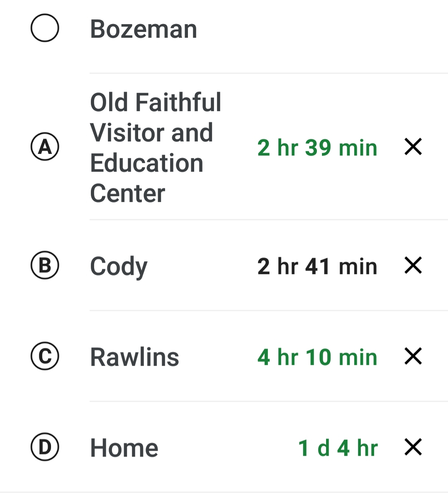Click the stop A marker icon
The height and width of the screenshot is (493, 448).
45,147
